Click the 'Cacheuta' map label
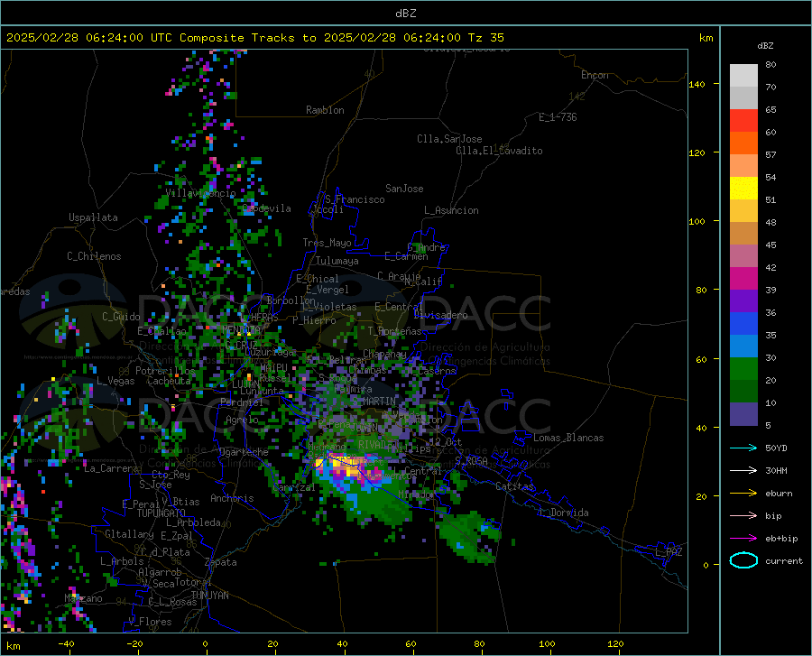812x656 pixels. pos(169,381)
